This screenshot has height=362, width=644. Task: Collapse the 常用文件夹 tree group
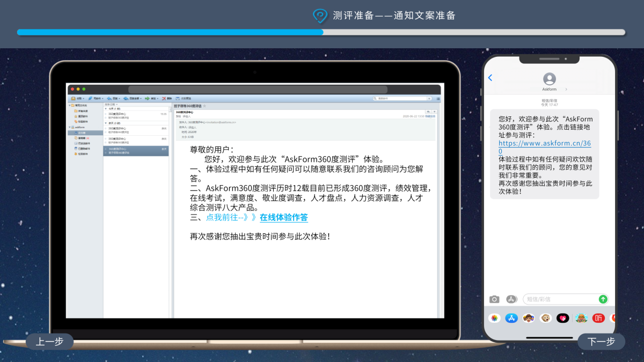coord(69,106)
